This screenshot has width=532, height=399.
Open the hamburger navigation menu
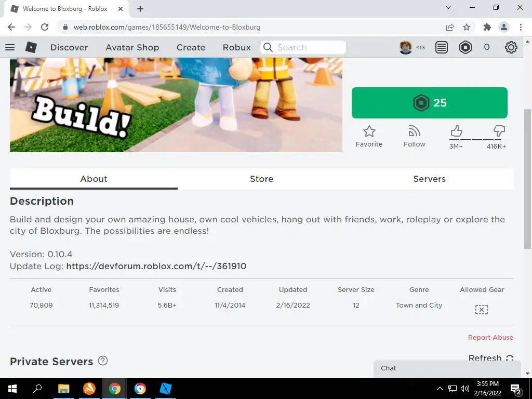click(x=10, y=47)
